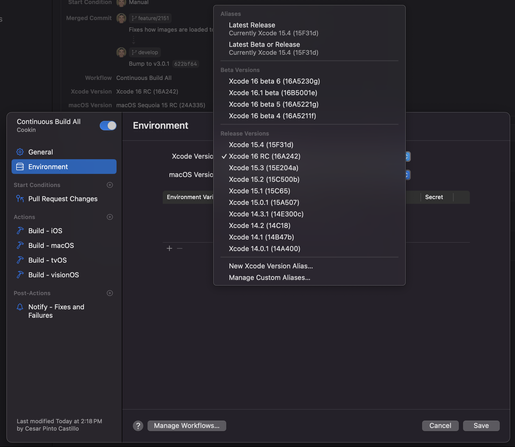Click the Xcode 16 RC (16A242) value in background
515x447 pixels.
tap(147, 92)
